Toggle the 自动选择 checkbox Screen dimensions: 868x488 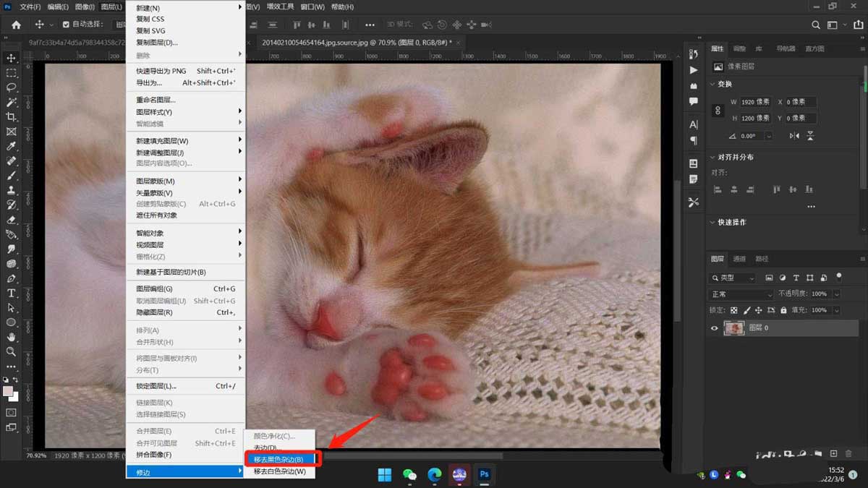67,25
